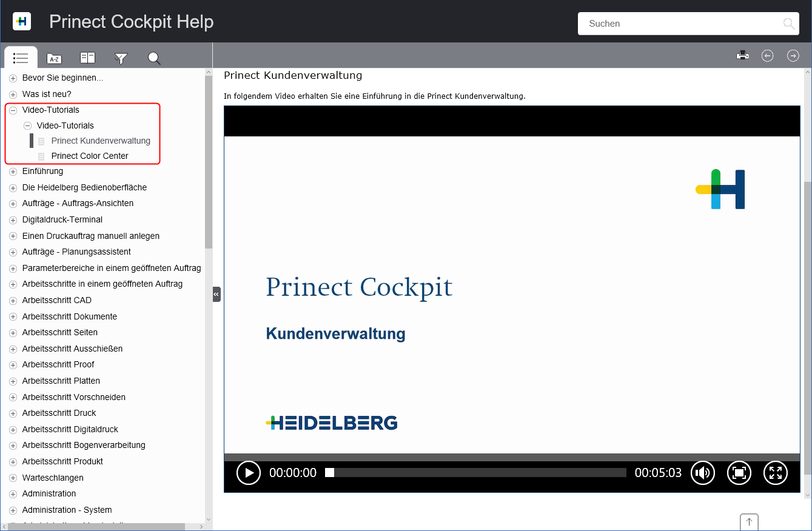Mute the video volume
This screenshot has width=812, height=531.
703,473
